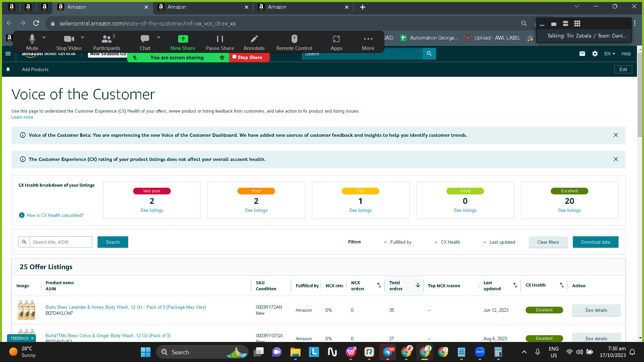Open the Learn more link
The width and height of the screenshot is (644, 362).
(22, 117)
